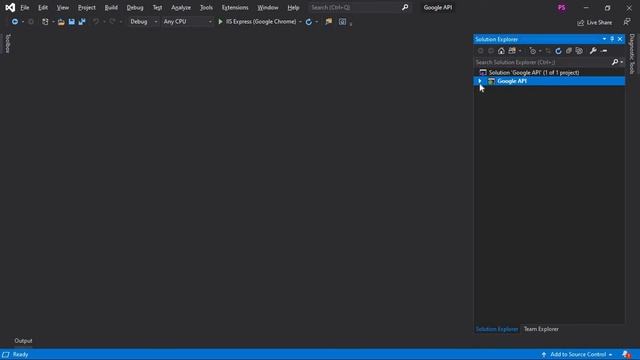The height and width of the screenshot is (360, 640).
Task: Open the Debug configuration dropdown
Action: [143, 22]
